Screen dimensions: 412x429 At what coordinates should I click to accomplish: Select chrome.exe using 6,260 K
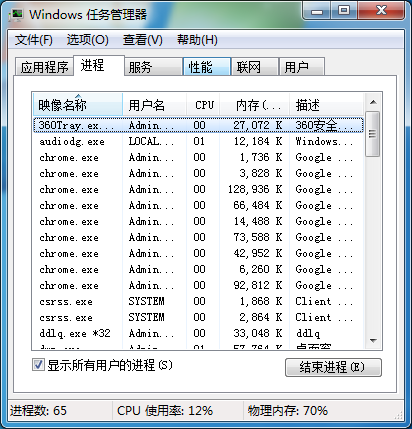(x=198, y=269)
